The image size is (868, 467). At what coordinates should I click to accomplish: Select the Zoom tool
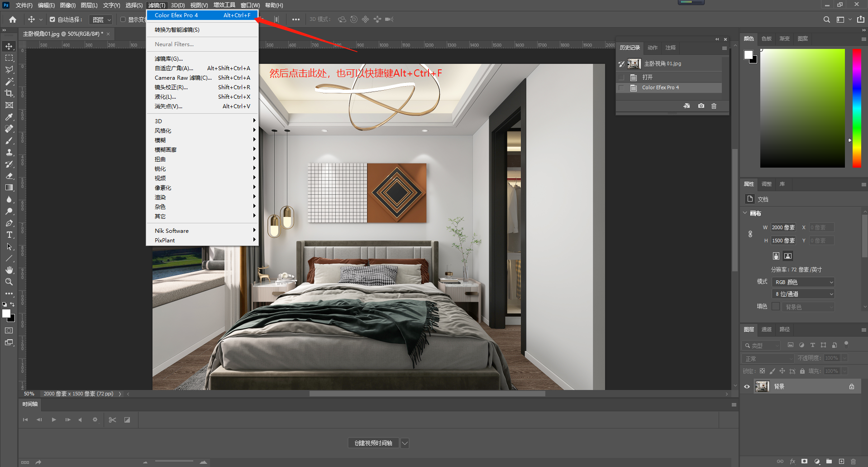pyautogui.click(x=9, y=282)
